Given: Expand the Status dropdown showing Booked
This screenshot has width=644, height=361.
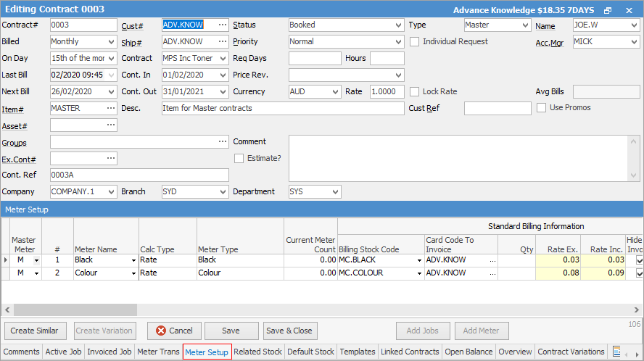Looking at the screenshot, I should [x=398, y=25].
